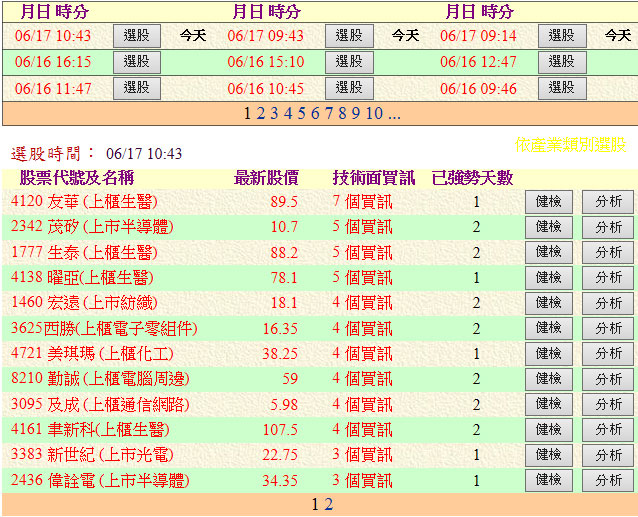This screenshot has height=517, width=638.
Task: Click timestamp 06/16 16:15 in top table
Action: [53, 62]
